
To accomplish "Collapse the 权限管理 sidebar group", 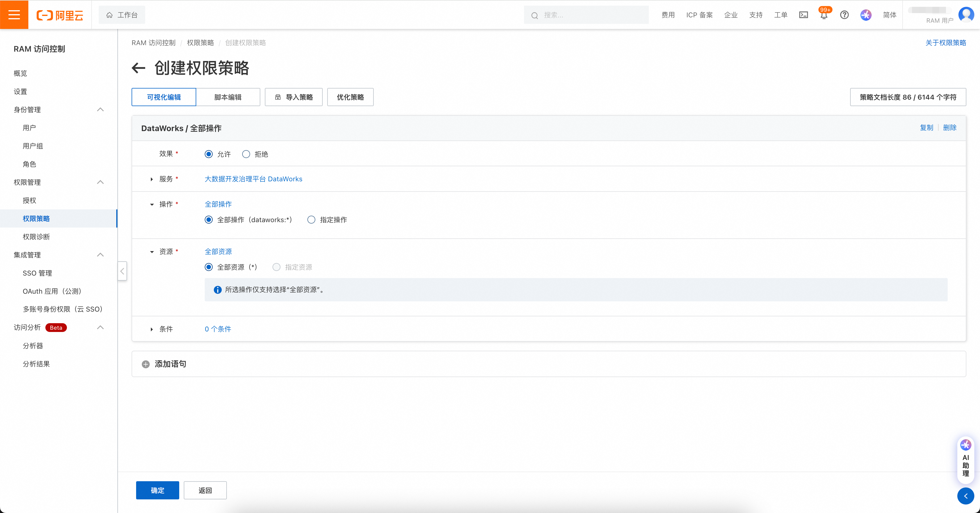I will [100, 182].
